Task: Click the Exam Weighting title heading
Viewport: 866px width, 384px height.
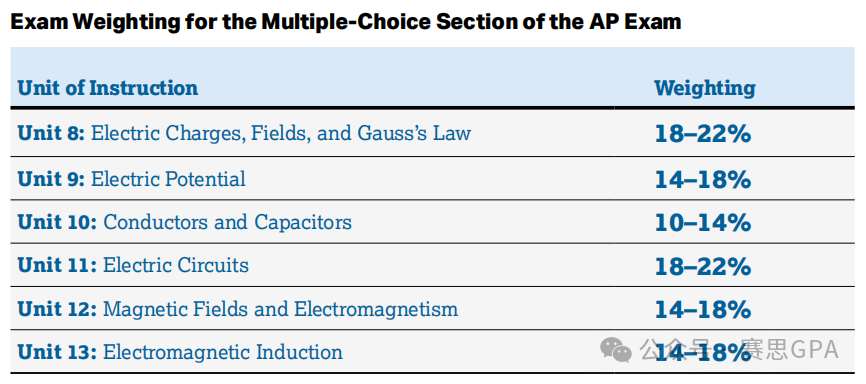Action: (x=346, y=22)
